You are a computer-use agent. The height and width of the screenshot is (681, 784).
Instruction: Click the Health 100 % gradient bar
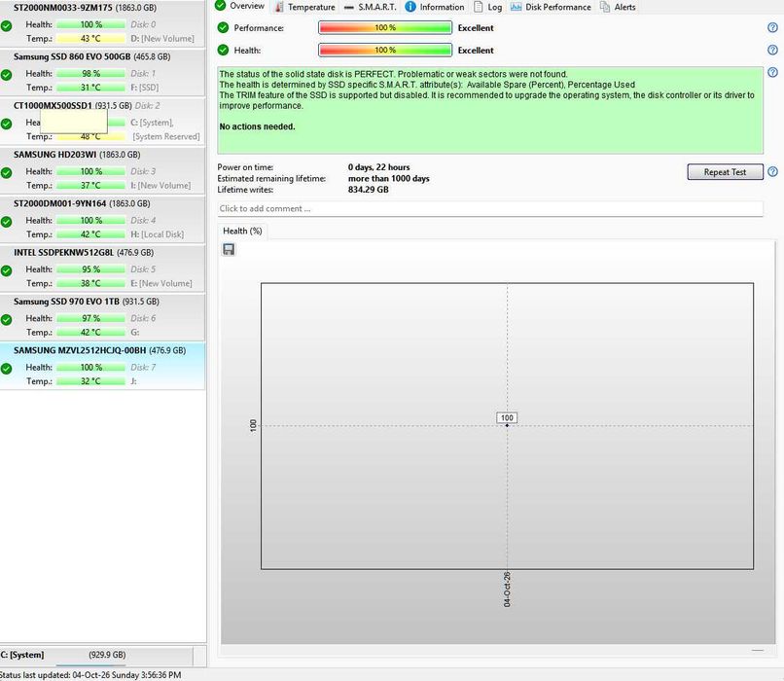385,50
